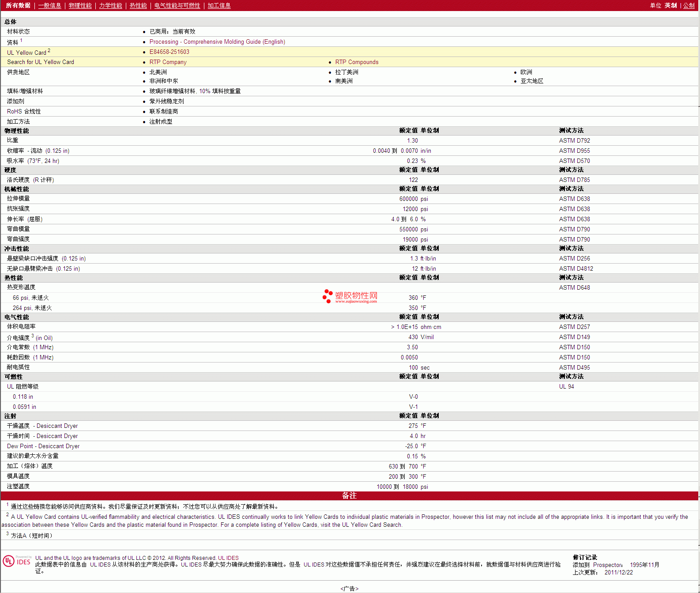Search Yellow Card for RTP Company

pos(168,62)
